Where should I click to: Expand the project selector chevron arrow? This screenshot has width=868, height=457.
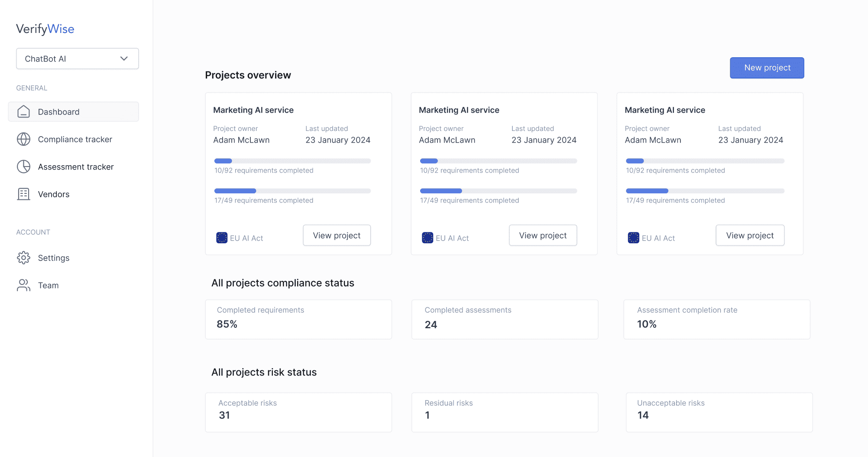(x=124, y=59)
